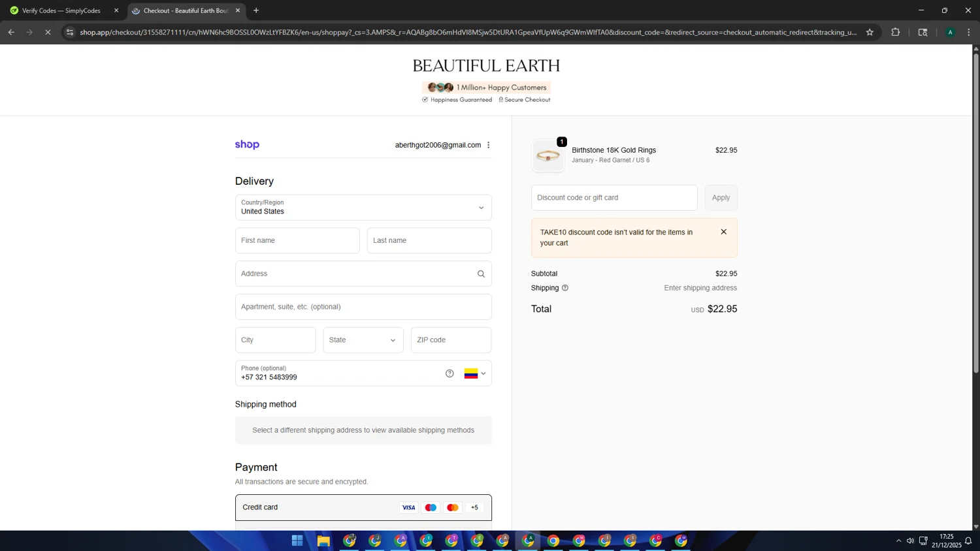Click the ZIP code field
This screenshot has height=551, width=980.
(451, 340)
